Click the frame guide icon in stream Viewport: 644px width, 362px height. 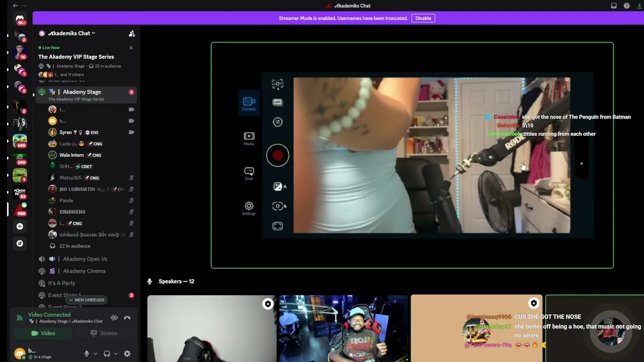click(x=278, y=226)
